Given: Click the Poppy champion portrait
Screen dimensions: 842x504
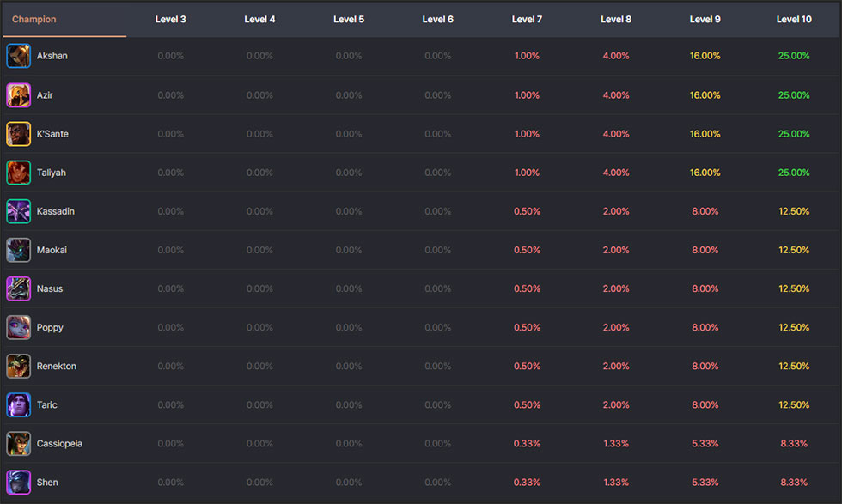Looking at the screenshot, I should coord(18,327).
